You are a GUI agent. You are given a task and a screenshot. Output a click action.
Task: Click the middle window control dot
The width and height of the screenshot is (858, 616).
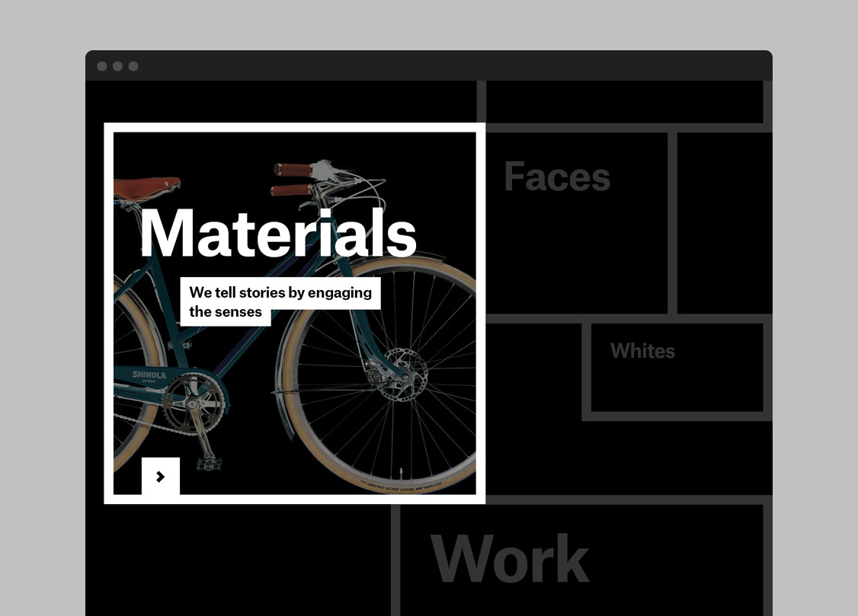click(117, 66)
